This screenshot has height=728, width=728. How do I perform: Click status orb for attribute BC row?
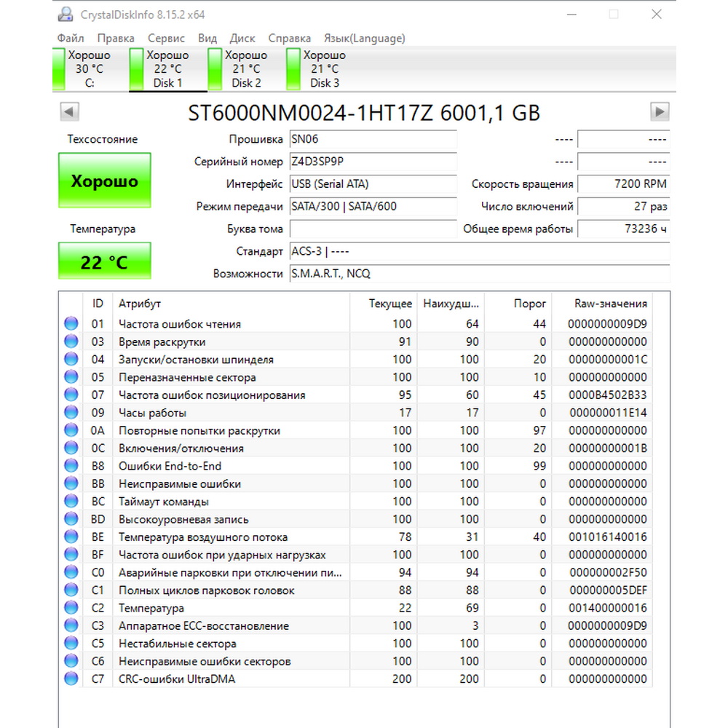click(71, 501)
